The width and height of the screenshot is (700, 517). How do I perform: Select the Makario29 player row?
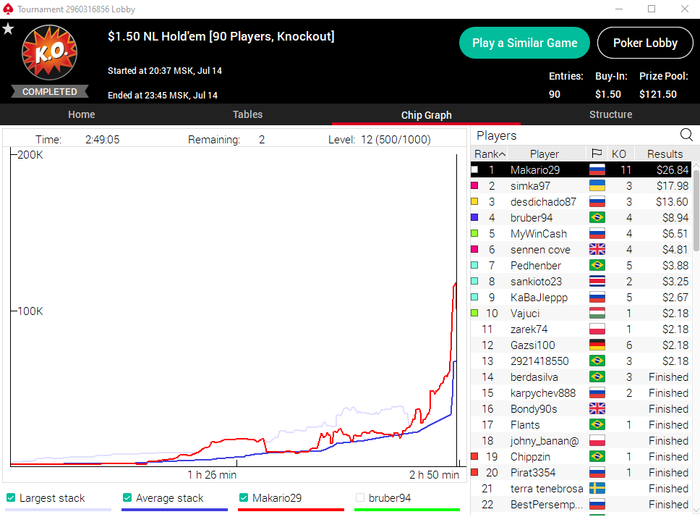[x=581, y=170]
